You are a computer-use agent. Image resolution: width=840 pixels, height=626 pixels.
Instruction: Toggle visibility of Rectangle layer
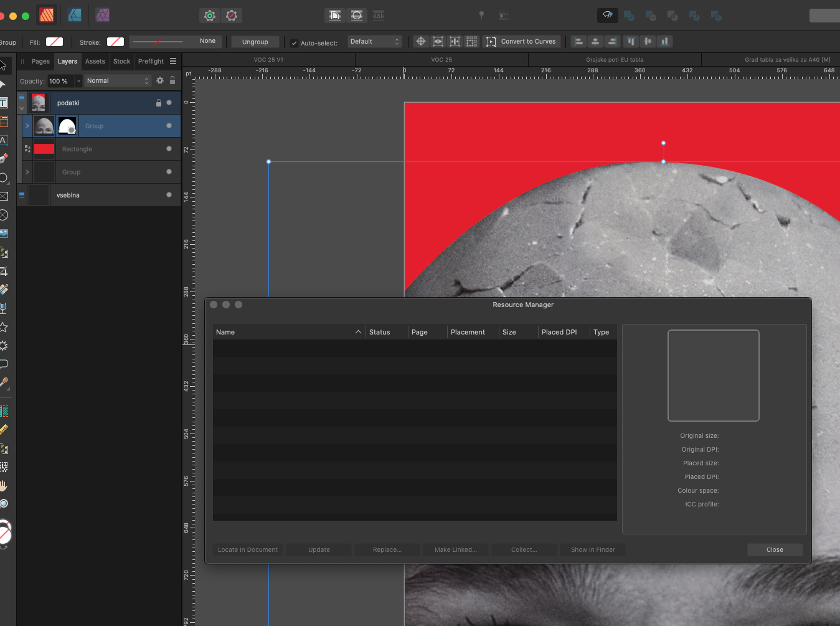169,149
